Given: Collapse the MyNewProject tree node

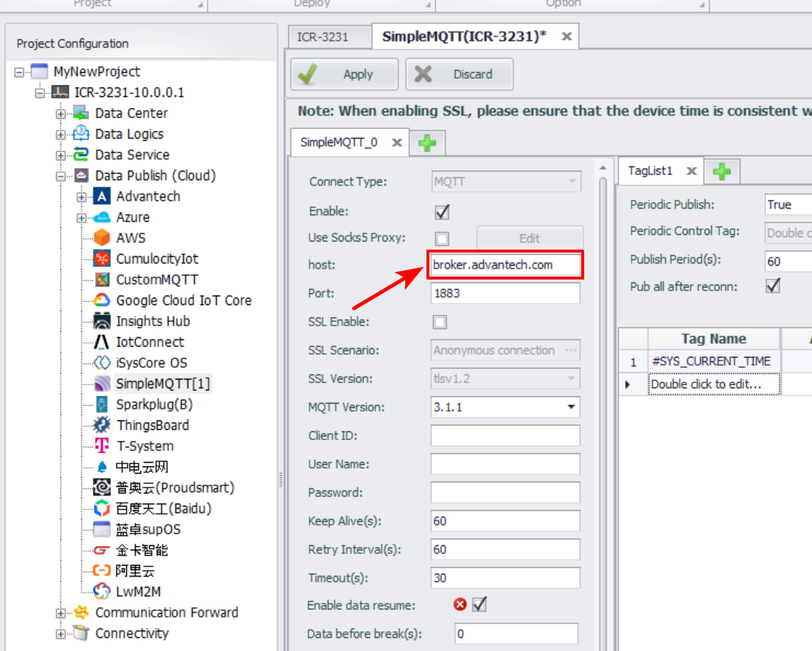Looking at the screenshot, I should (19, 72).
